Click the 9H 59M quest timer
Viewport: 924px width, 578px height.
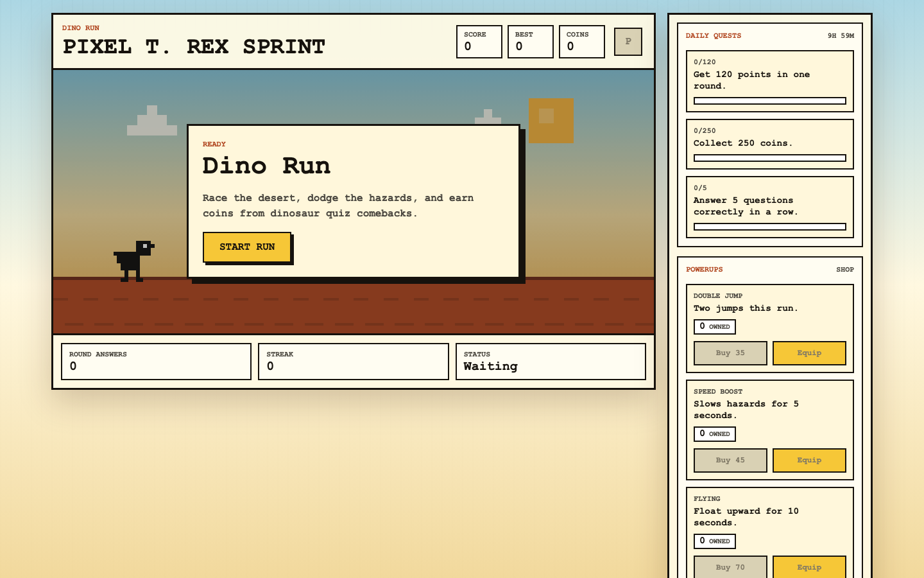click(x=841, y=36)
